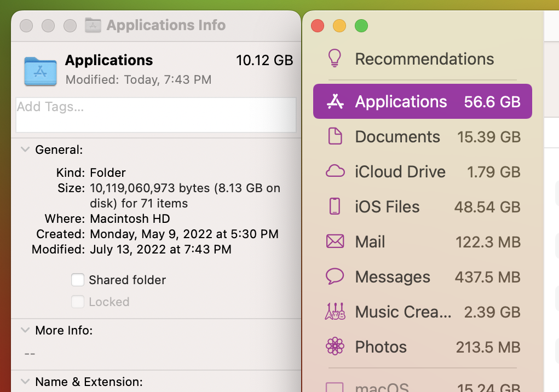Collapse the General section
This screenshot has height=392, width=559.
[x=25, y=149]
